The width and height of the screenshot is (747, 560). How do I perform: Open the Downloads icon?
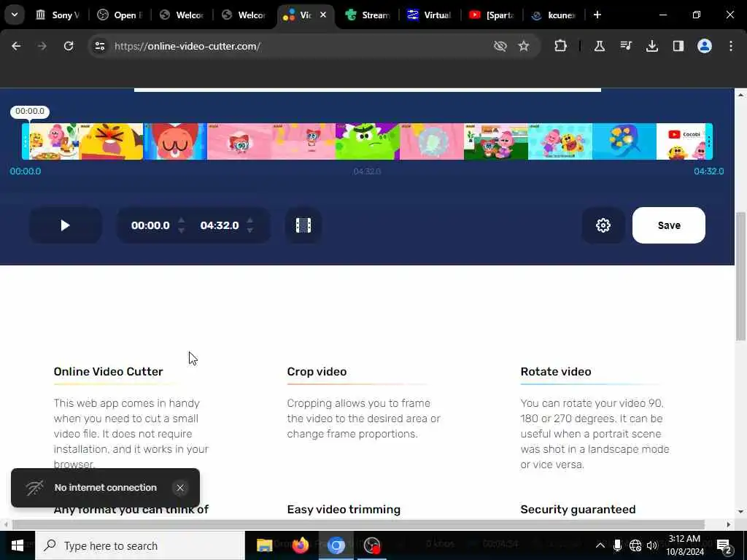652,46
